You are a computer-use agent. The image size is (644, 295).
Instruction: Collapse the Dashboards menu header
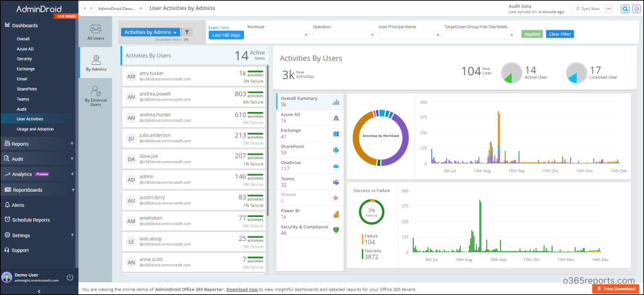[x=25, y=25]
